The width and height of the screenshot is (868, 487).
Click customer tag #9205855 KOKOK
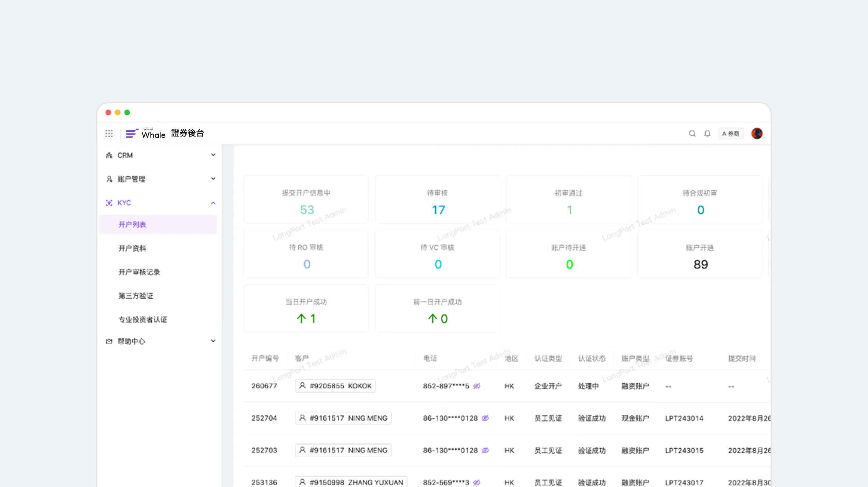coord(335,386)
